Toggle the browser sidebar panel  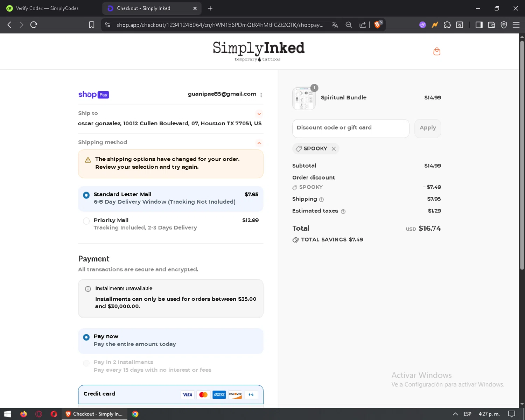479,25
